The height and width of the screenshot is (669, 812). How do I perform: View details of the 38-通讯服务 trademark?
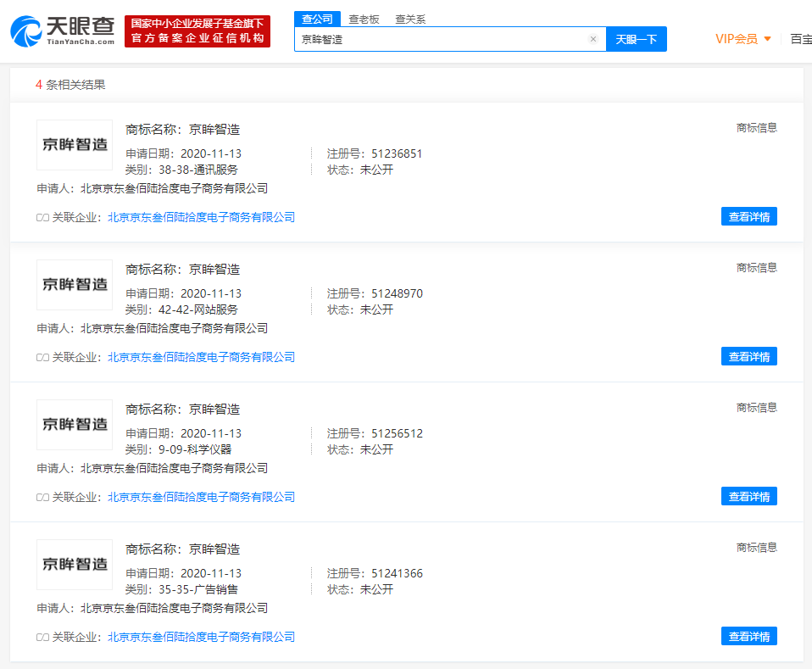748,216
